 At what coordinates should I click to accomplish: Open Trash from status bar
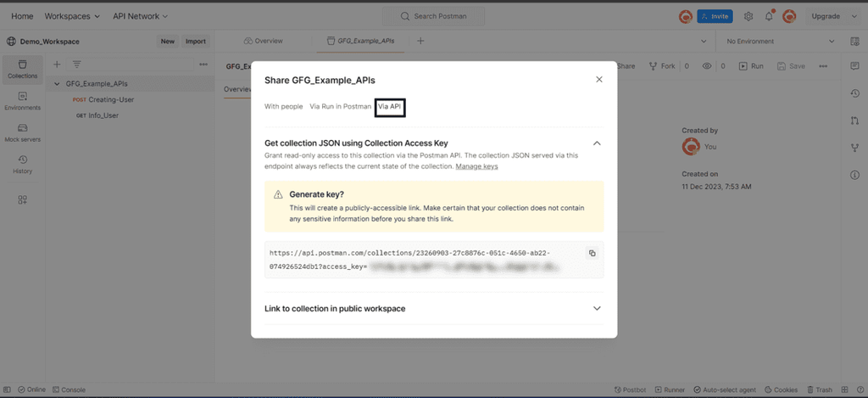pos(820,390)
